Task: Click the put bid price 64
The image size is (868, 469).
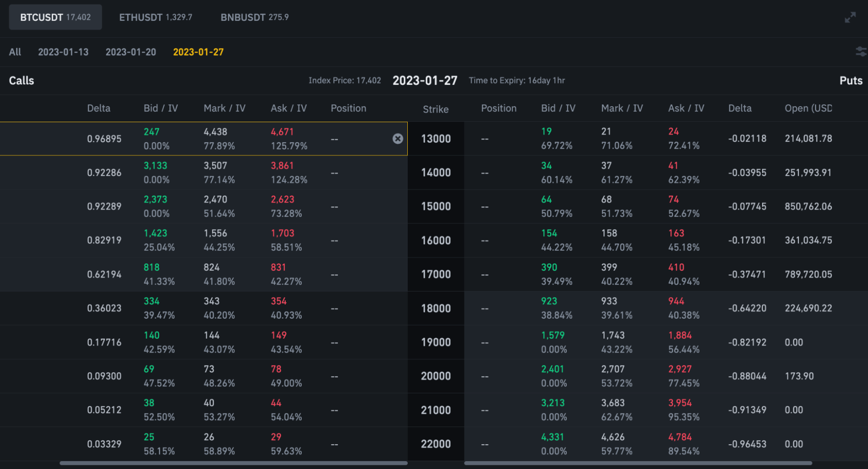Action: tap(546, 200)
